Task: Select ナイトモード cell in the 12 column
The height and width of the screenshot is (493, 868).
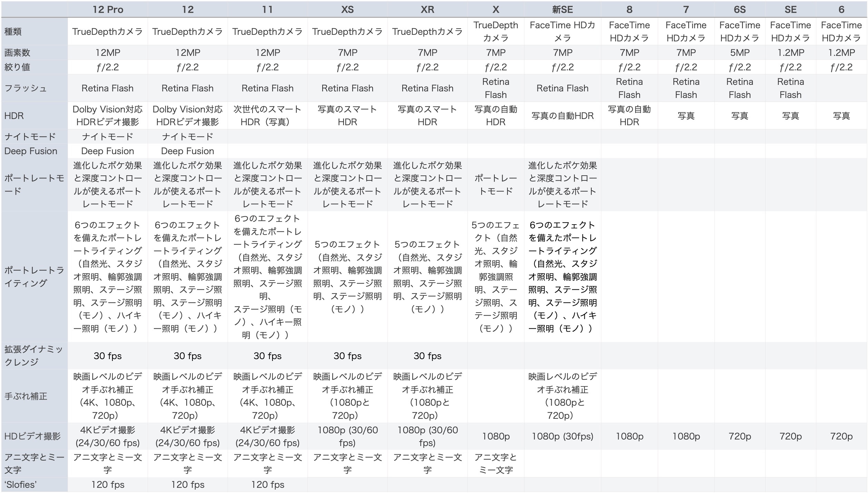Action: click(188, 137)
